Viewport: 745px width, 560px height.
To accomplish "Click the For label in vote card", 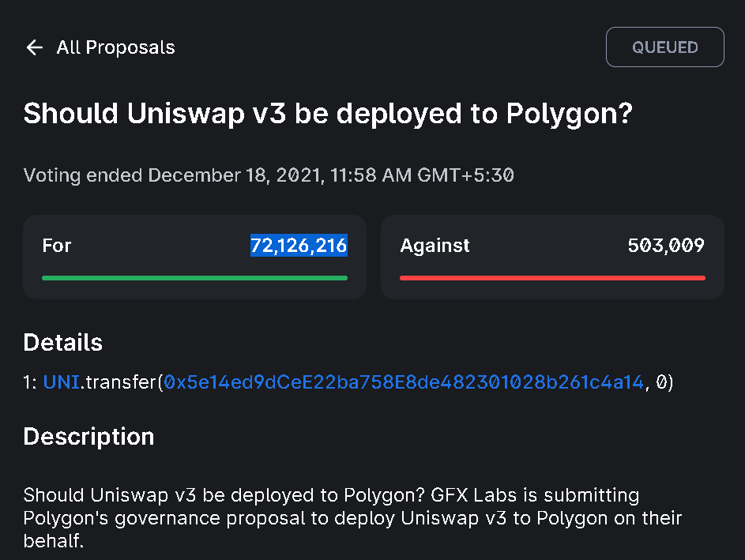I will (57, 246).
